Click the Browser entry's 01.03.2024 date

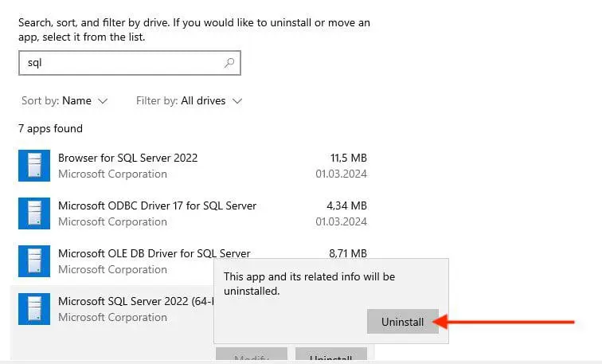tap(342, 174)
